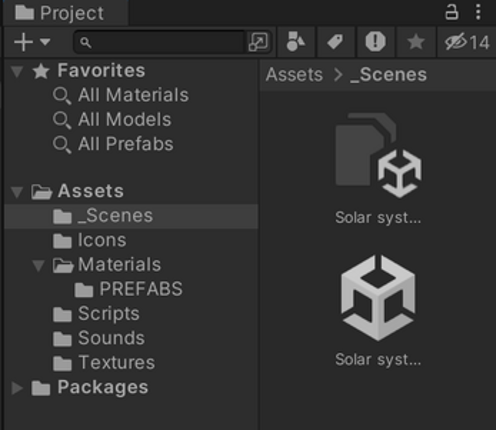The height and width of the screenshot is (430, 496).
Task: Toggle the Project panel lock
Action: (452, 12)
